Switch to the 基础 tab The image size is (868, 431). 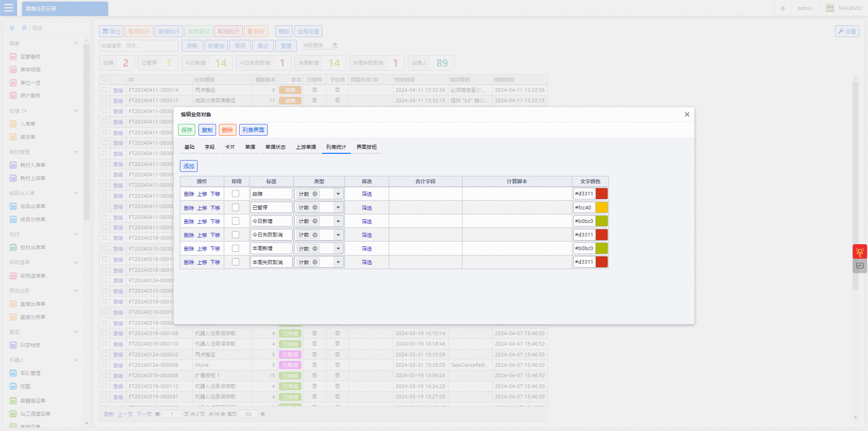(x=189, y=147)
